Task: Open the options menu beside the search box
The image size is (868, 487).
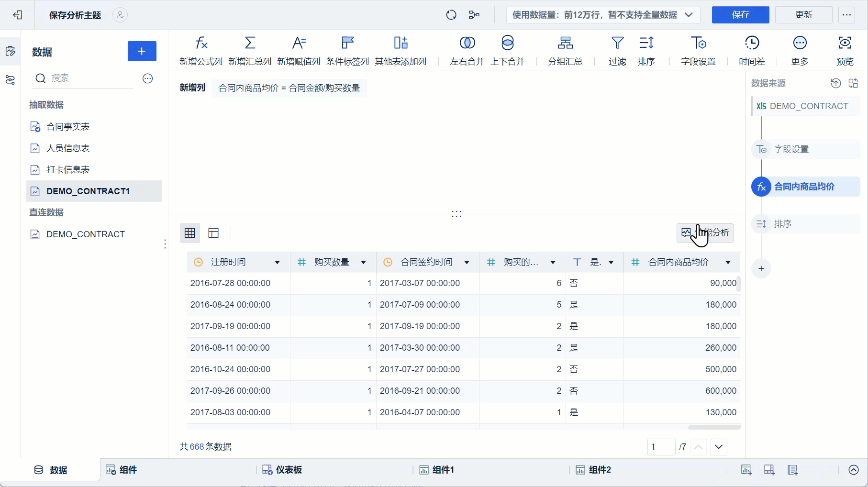Action: [x=148, y=78]
